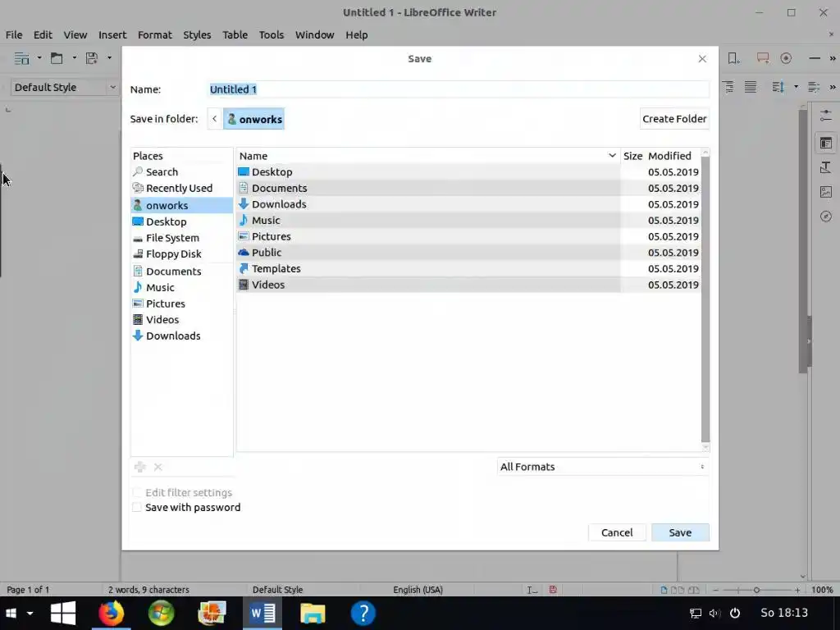Open the sidebar Styles panel icon
This screenshot has height=630, width=840.
click(x=825, y=167)
